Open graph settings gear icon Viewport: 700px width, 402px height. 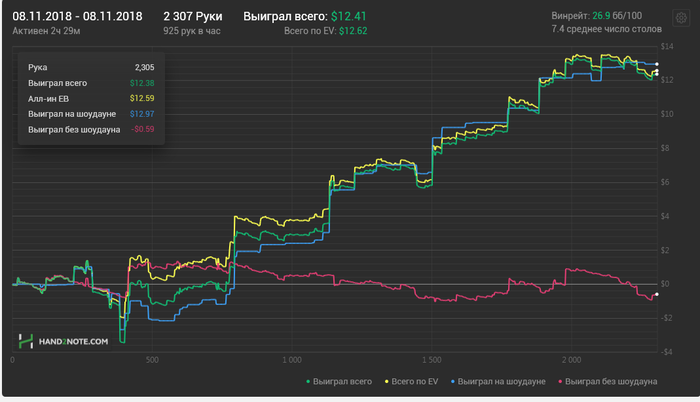681,18
